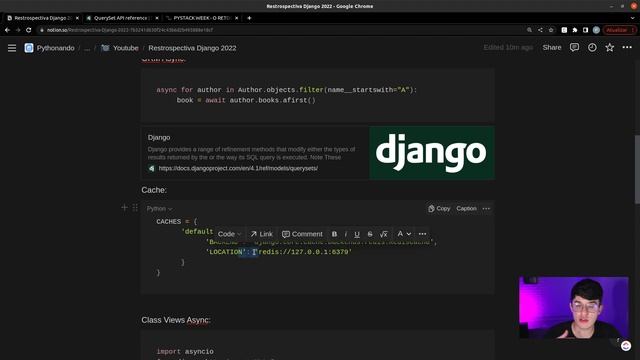Apply bold formatting to selection
This screenshot has height=360, width=640.
tap(334, 234)
